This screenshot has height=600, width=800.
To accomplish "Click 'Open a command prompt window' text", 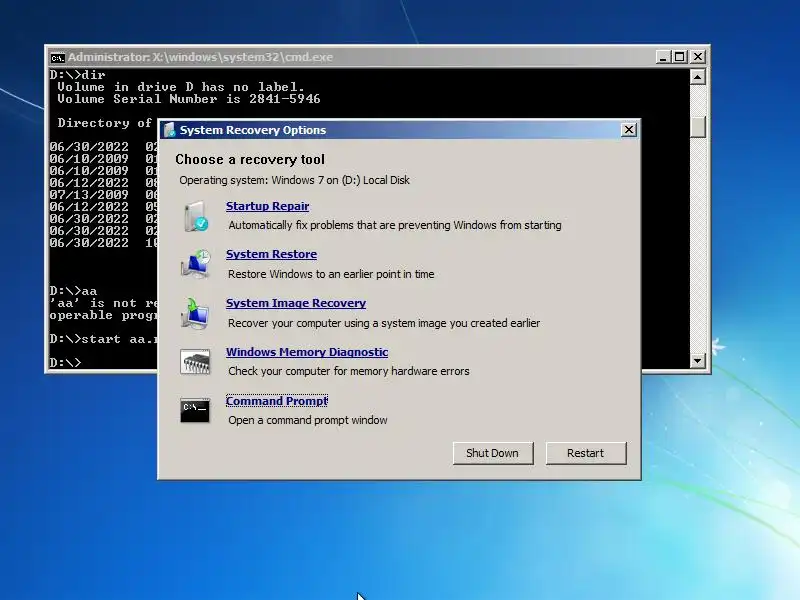I will [308, 420].
